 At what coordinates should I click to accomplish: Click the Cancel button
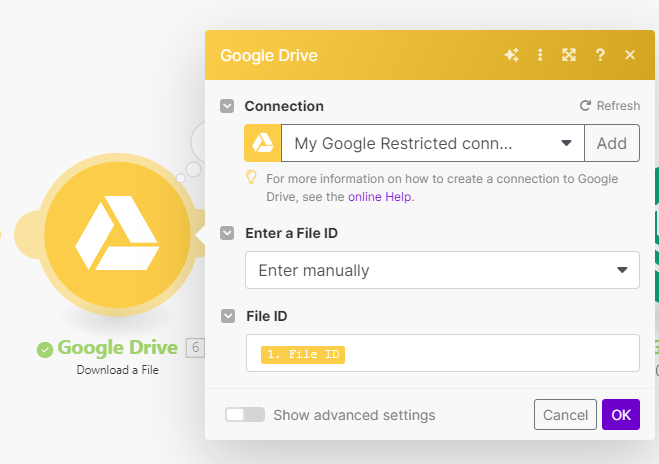(565, 415)
